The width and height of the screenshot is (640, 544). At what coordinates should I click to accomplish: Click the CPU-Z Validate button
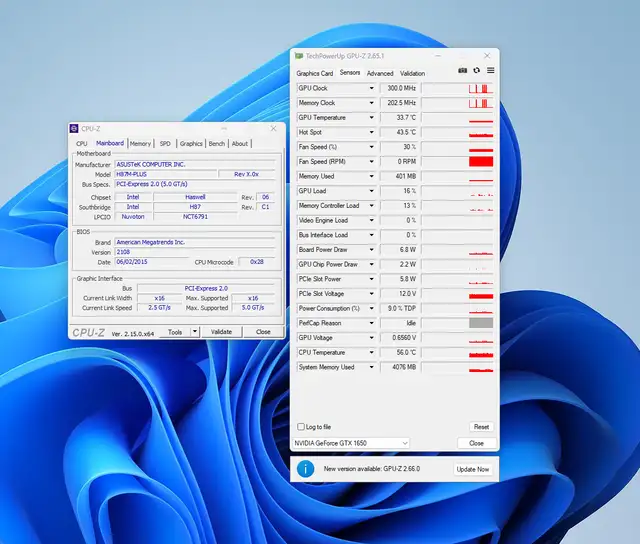[x=221, y=332]
